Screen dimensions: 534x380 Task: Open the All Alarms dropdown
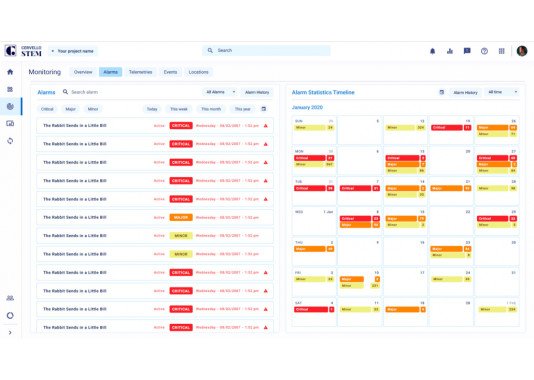tap(220, 92)
